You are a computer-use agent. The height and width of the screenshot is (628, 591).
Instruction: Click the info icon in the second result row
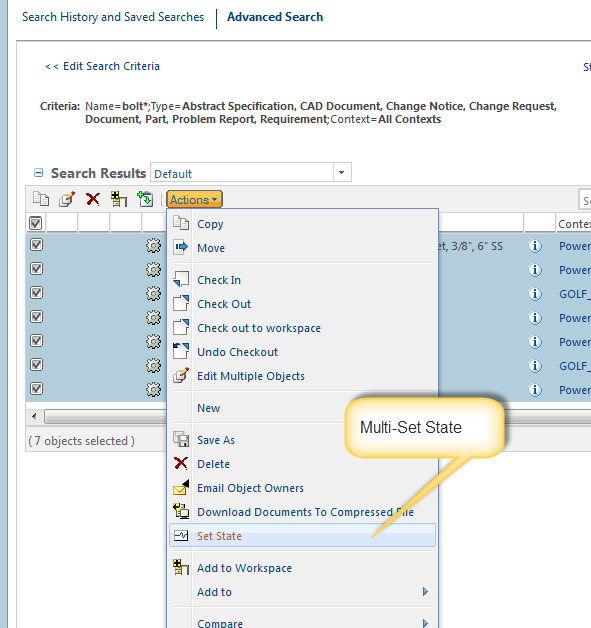click(535, 270)
